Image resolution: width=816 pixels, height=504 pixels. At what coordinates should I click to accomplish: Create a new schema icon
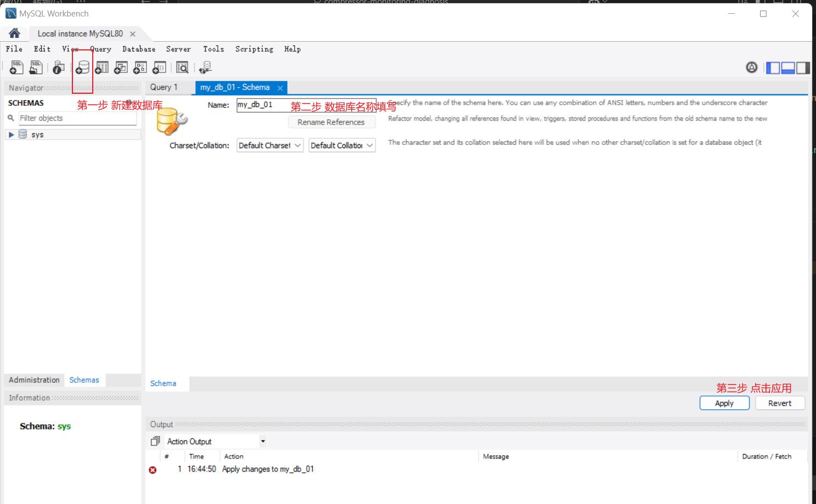82,67
